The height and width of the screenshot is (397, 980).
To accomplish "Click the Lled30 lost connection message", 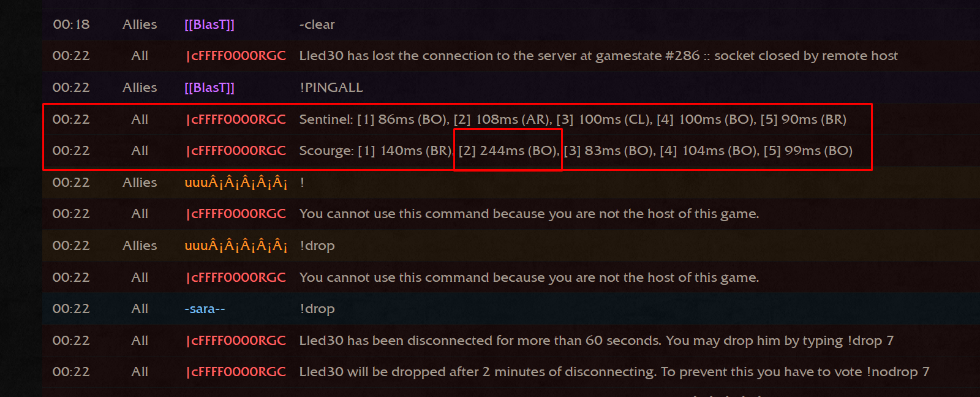I will (x=598, y=56).
